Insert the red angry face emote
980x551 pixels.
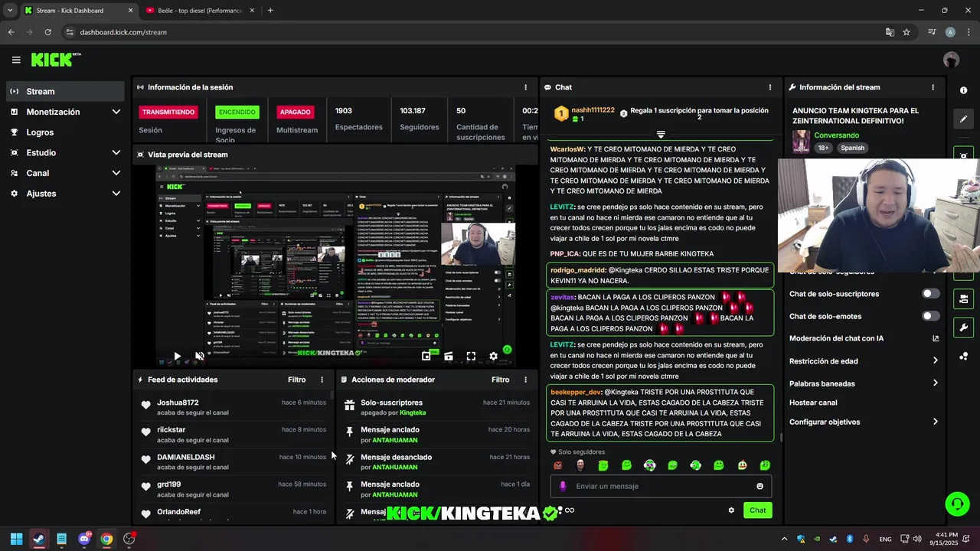point(557,465)
